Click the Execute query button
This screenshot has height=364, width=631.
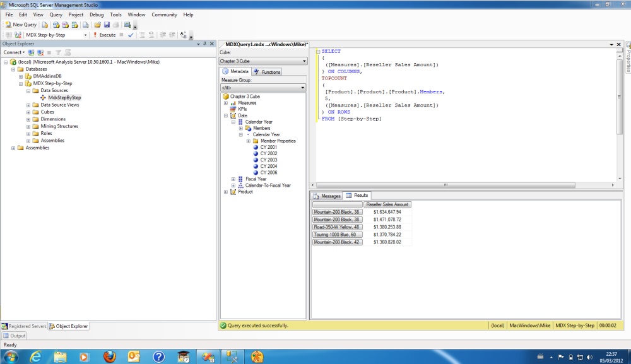point(105,35)
